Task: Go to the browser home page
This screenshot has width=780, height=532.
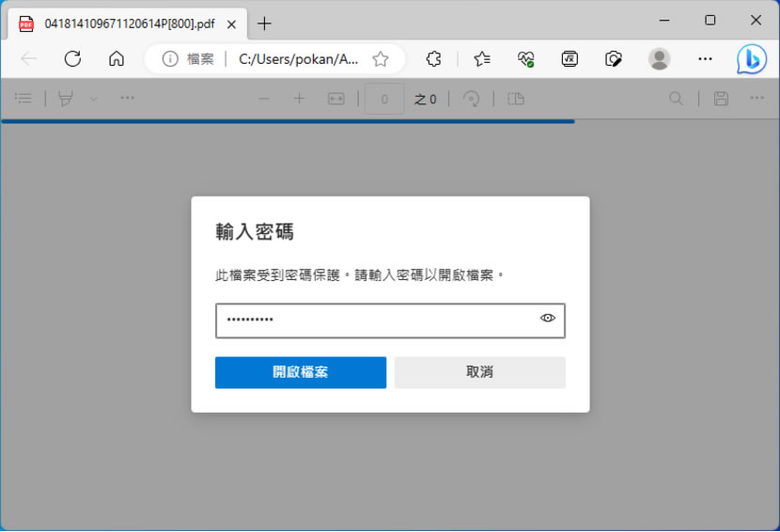Action: pyautogui.click(x=117, y=59)
